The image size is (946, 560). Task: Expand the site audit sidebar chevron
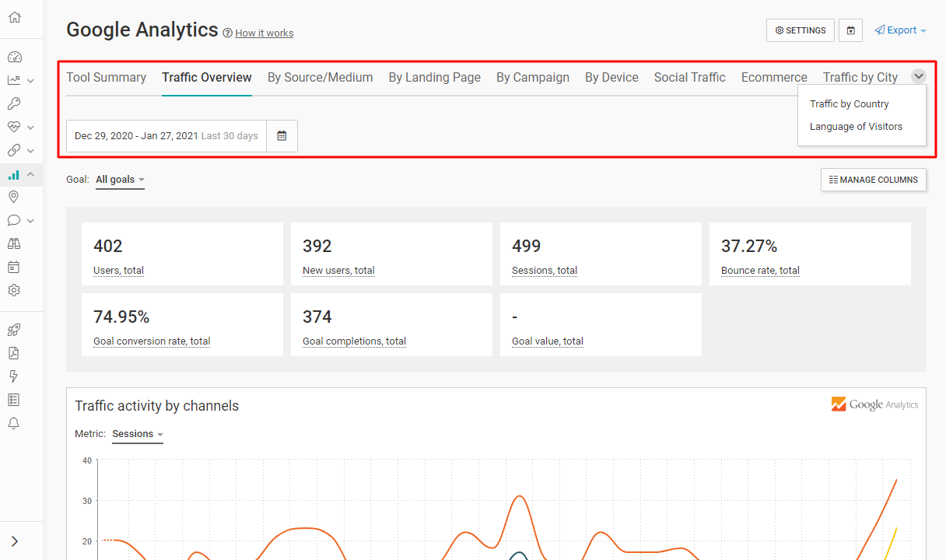[x=30, y=127]
